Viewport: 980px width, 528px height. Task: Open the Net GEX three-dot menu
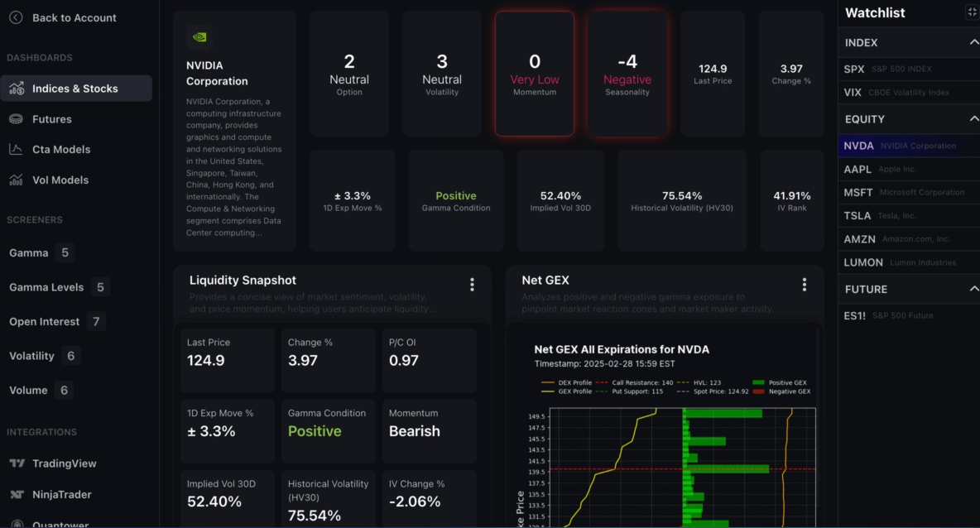coord(805,285)
